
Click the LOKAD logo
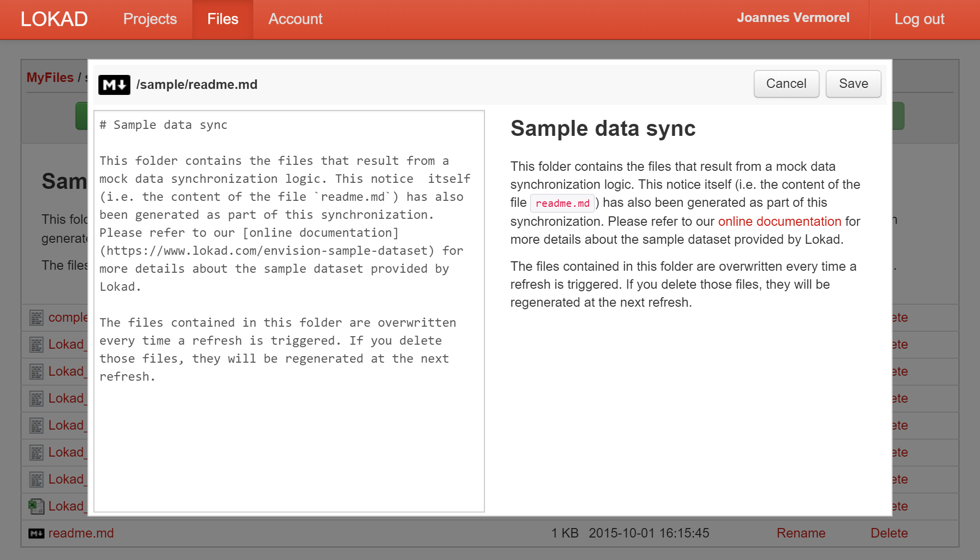pyautogui.click(x=54, y=19)
